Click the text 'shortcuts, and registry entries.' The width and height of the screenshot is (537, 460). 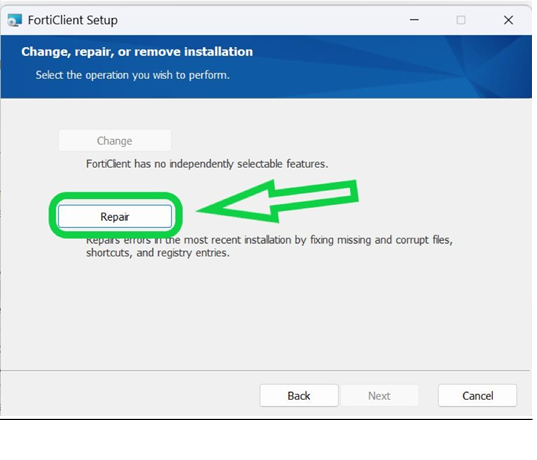(x=158, y=253)
